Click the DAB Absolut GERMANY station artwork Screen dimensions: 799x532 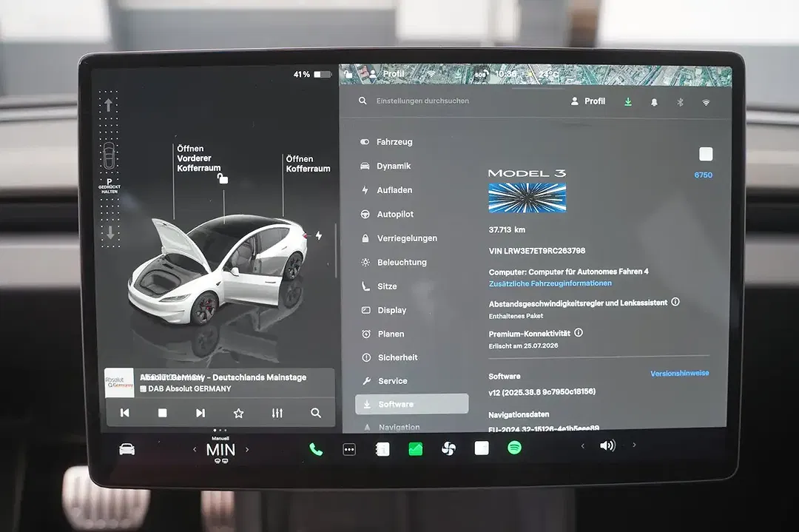coord(119,383)
